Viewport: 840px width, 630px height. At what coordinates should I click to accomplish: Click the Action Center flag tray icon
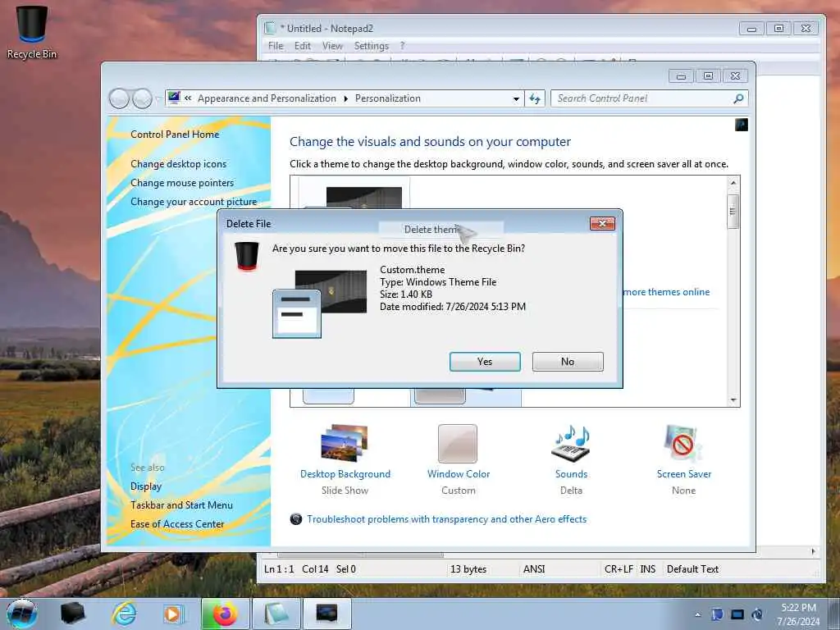pos(717,614)
